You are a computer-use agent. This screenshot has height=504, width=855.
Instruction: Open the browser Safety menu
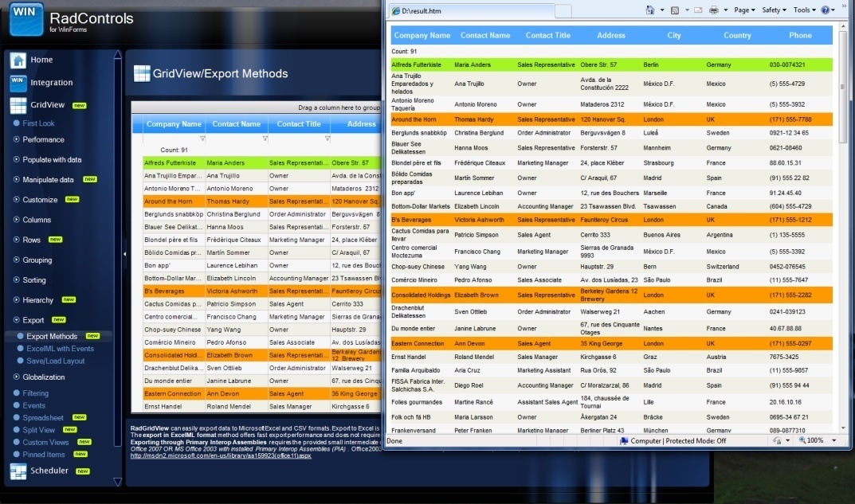coord(774,10)
